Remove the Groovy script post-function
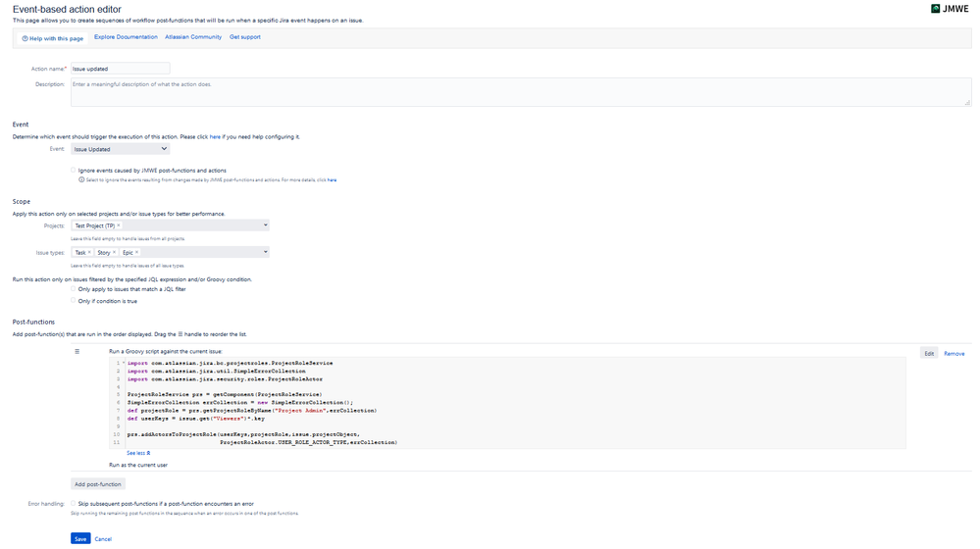980x549 pixels. 954,354
